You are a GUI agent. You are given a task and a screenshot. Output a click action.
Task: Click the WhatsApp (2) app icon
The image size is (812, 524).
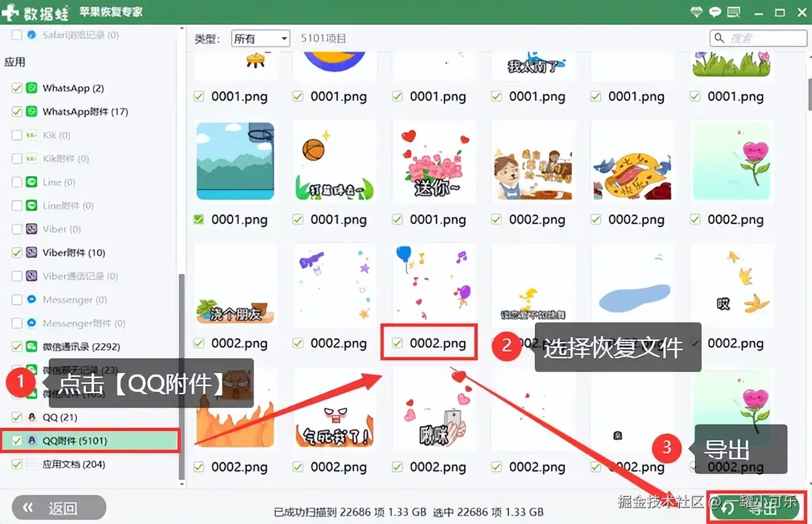[32, 88]
